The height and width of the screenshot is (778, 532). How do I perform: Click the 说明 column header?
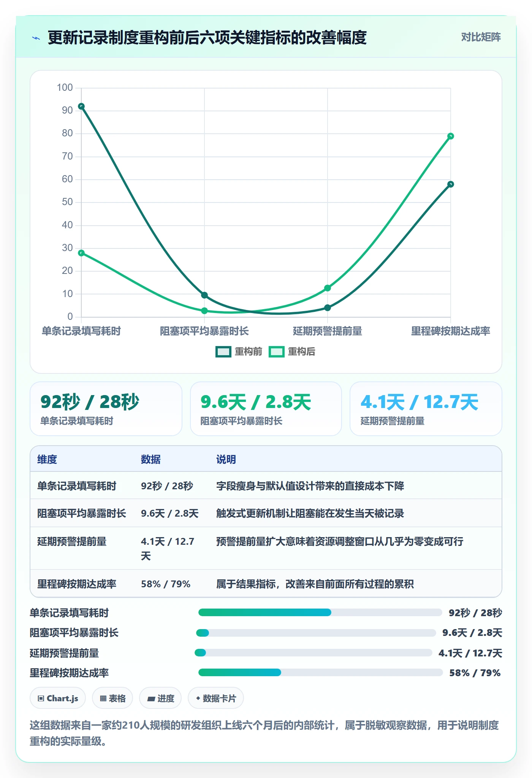coord(226,459)
